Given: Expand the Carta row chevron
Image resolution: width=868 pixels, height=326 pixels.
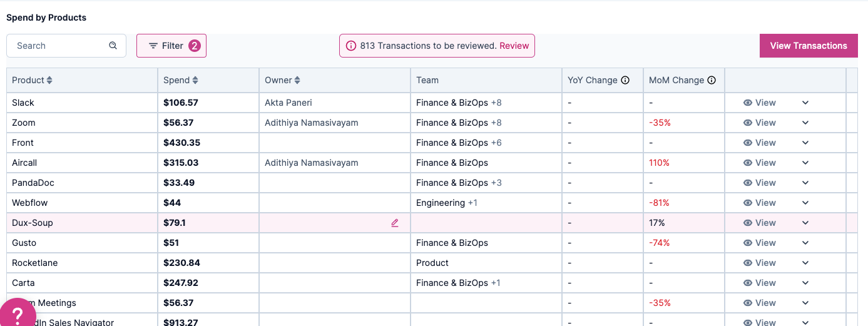Looking at the screenshot, I should [805, 283].
